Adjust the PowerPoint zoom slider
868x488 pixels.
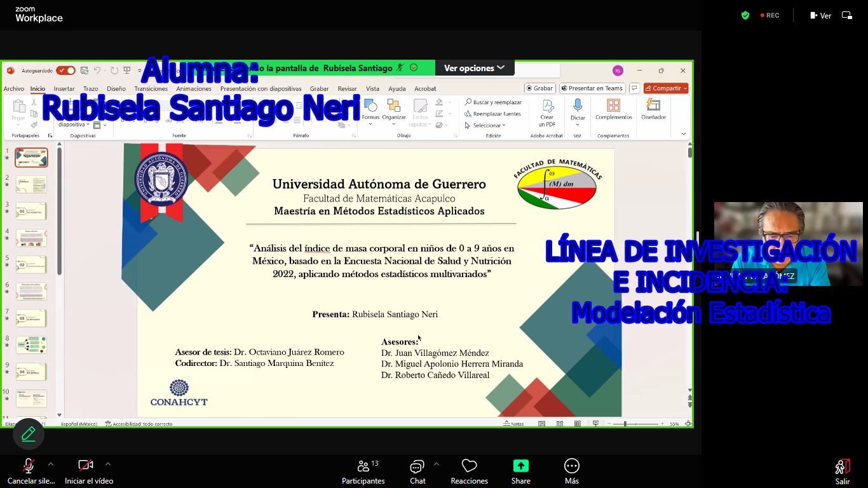[x=625, y=424]
